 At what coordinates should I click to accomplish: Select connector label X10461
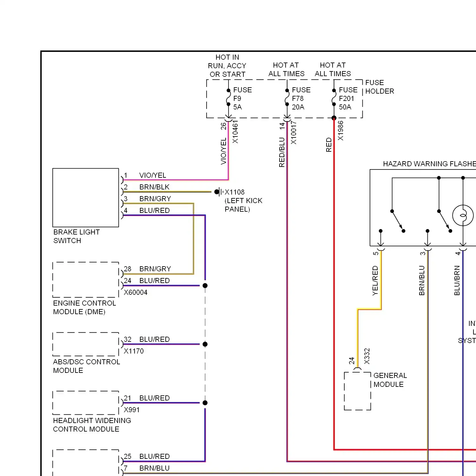pyautogui.click(x=235, y=132)
